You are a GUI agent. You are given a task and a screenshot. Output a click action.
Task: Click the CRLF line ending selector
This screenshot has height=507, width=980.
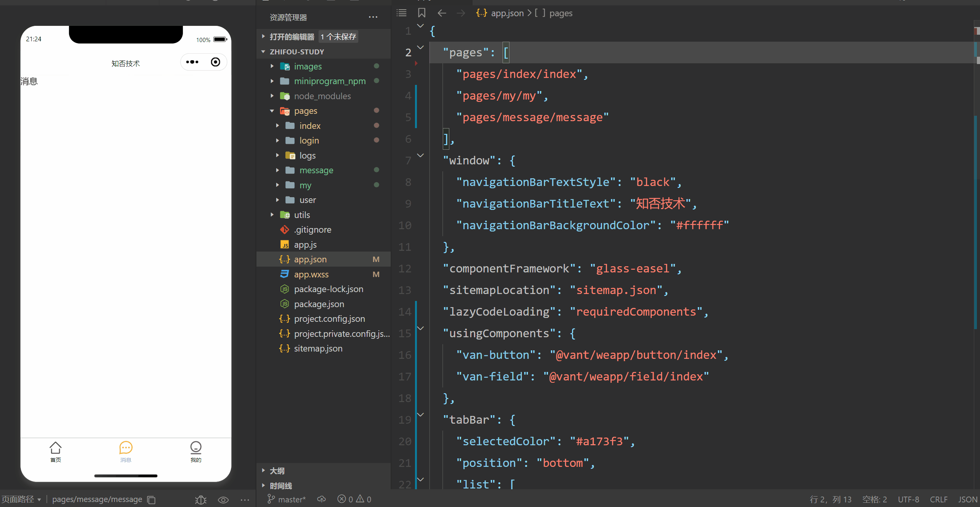938,499
